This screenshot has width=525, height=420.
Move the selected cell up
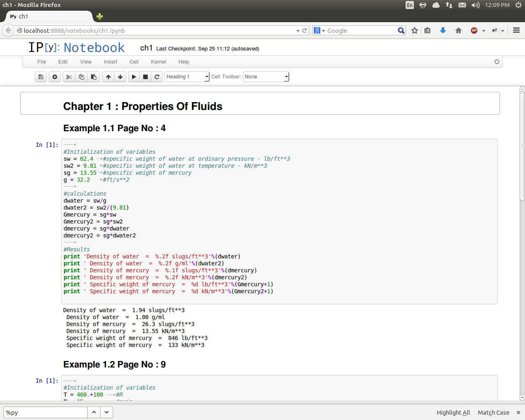[x=108, y=77]
